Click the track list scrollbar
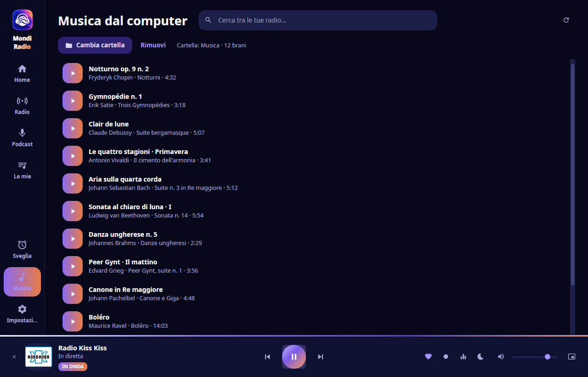 [572, 175]
